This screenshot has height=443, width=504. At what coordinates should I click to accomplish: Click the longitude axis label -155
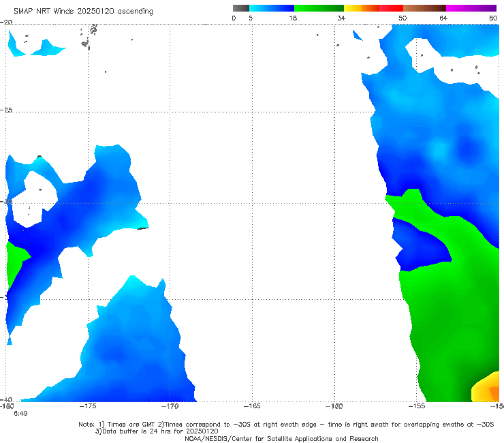click(x=417, y=406)
